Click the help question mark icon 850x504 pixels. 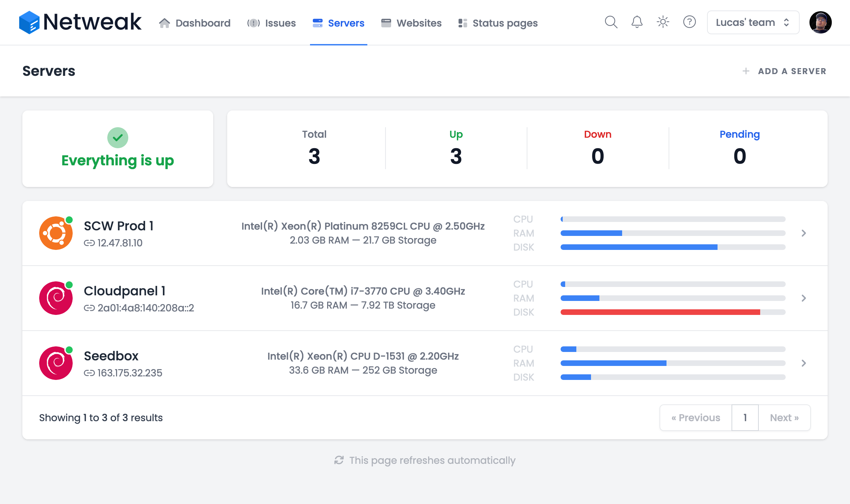pos(689,22)
